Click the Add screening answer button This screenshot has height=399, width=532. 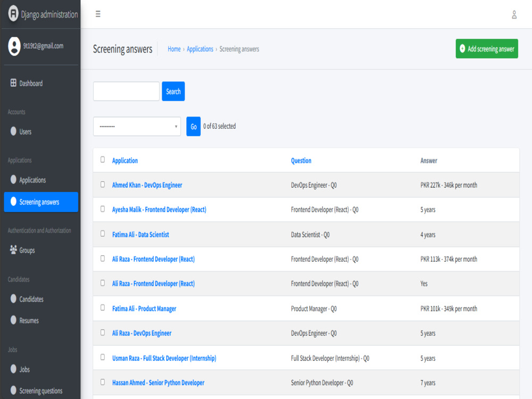coord(487,48)
